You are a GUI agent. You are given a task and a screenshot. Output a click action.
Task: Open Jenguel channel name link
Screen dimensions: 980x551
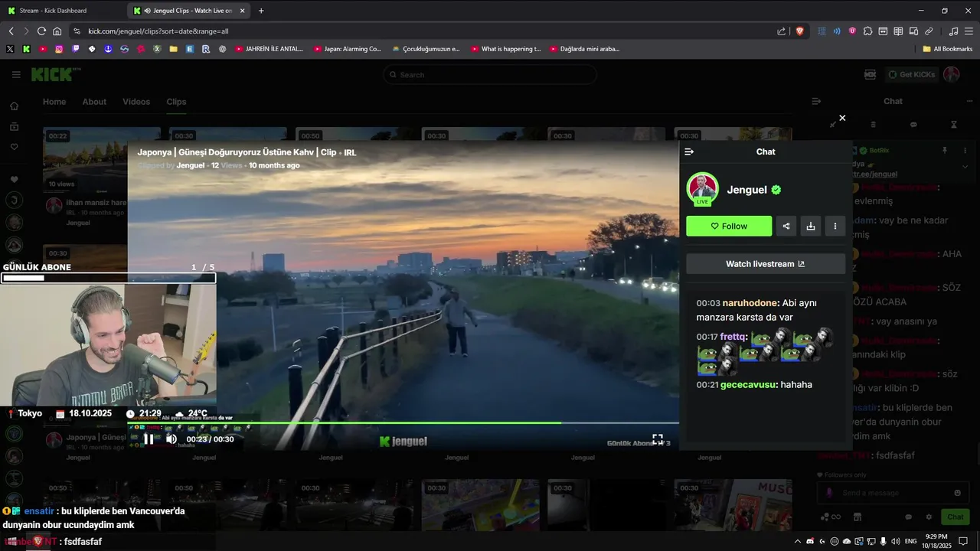747,190
